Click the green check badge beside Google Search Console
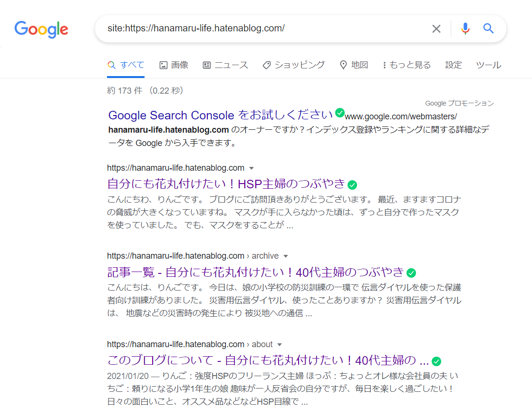532x418 pixels. pyautogui.click(x=339, y=113)
